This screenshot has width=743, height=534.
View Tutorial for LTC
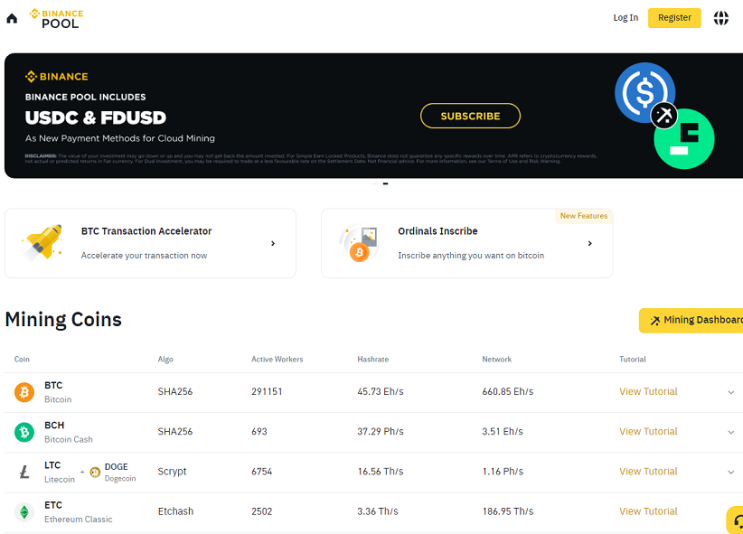click(648, 471)
